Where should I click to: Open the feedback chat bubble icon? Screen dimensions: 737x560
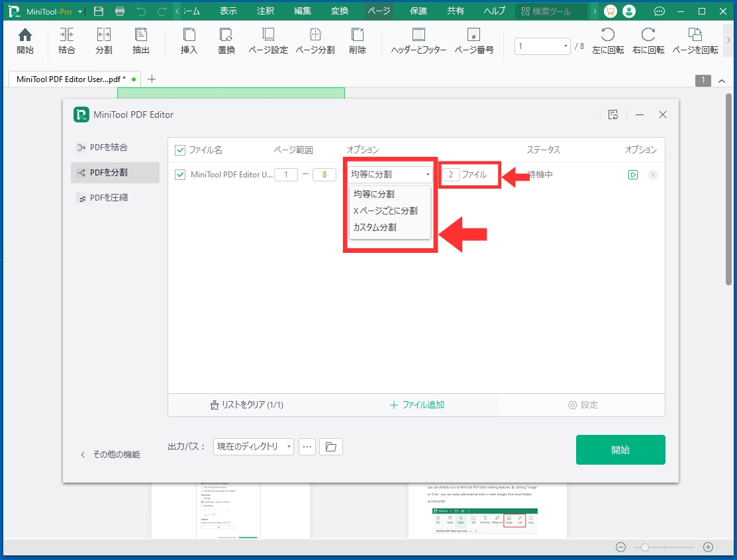660,11
